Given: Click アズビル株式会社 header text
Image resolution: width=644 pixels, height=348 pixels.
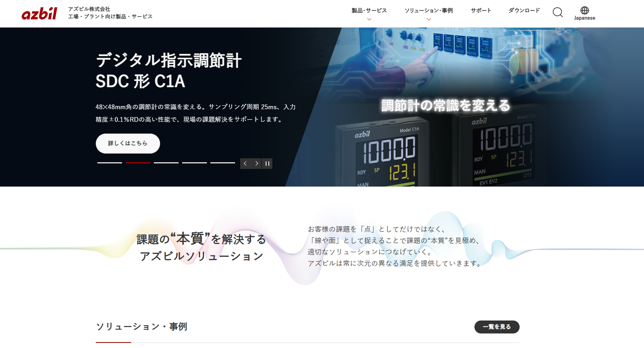Looking at the screenshot, I should [x=89, y=9].
